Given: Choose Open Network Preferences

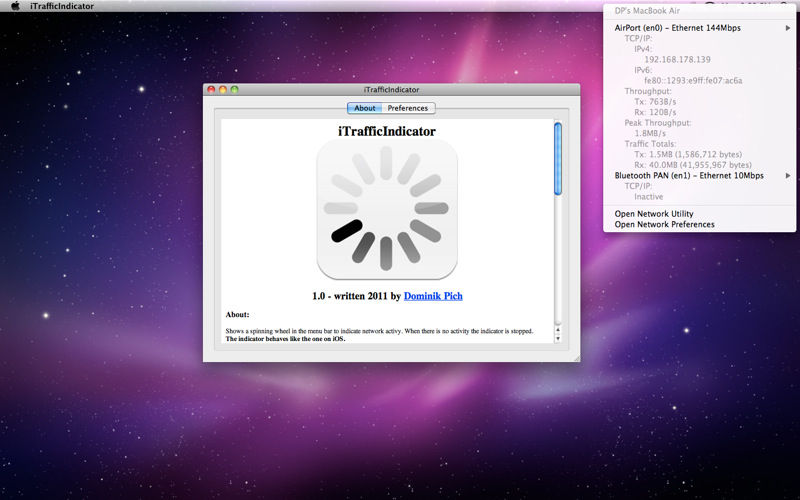Looking at the screenshot, I should (x=664, y=224).
